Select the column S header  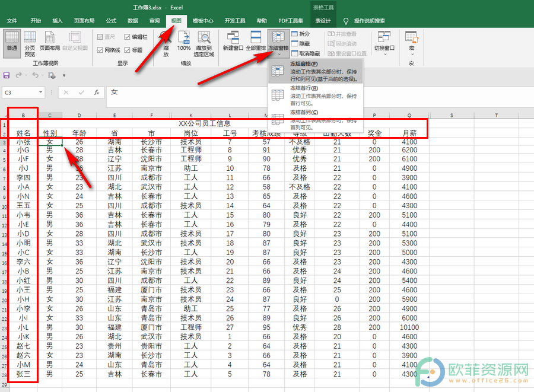452,116
